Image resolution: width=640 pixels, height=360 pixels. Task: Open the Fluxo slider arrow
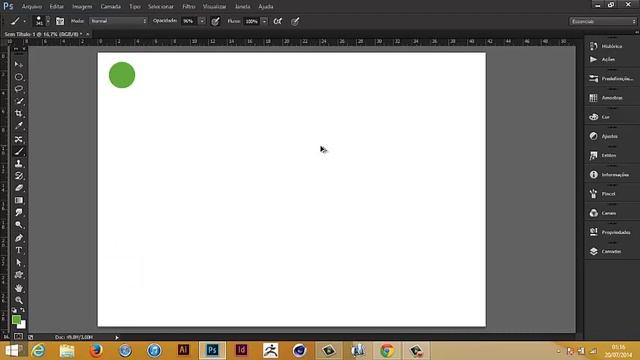[264, 21]
